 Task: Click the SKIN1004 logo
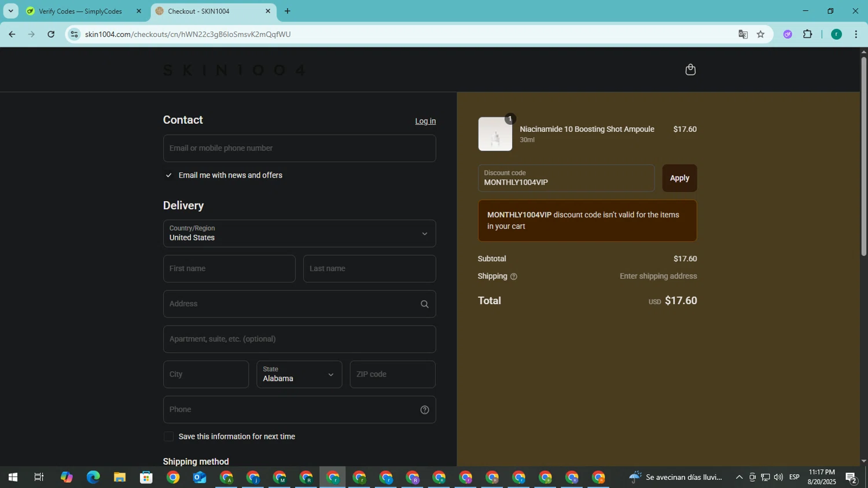click(234, 70)
